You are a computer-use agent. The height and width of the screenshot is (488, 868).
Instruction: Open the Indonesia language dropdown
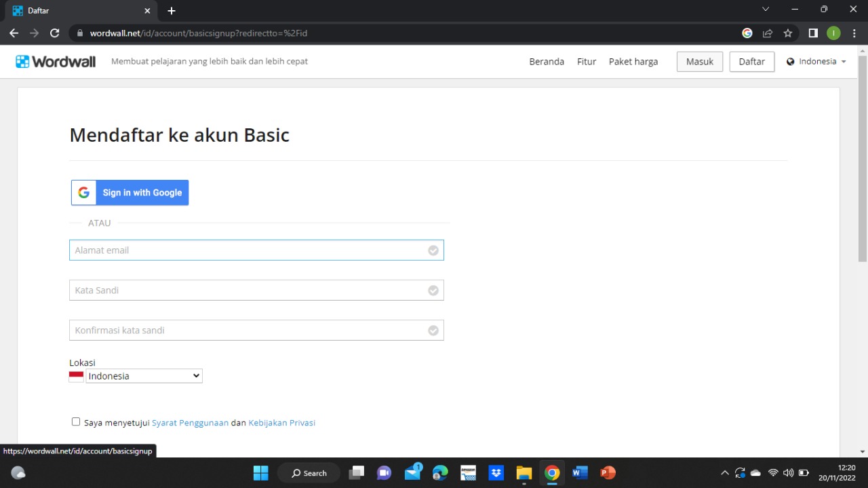tap(816, 61)
